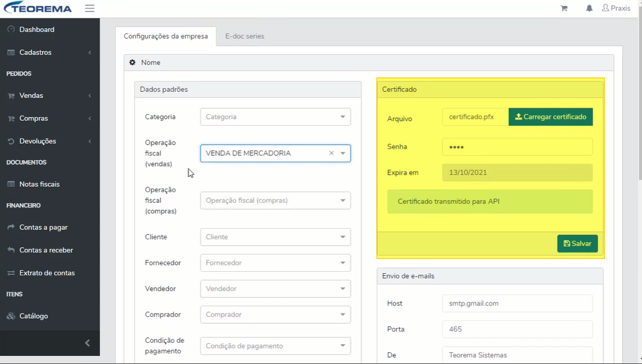This screenshot has height=364, width=642.
Task: Open the Cliente dropdown
Action: pos(275,237)
